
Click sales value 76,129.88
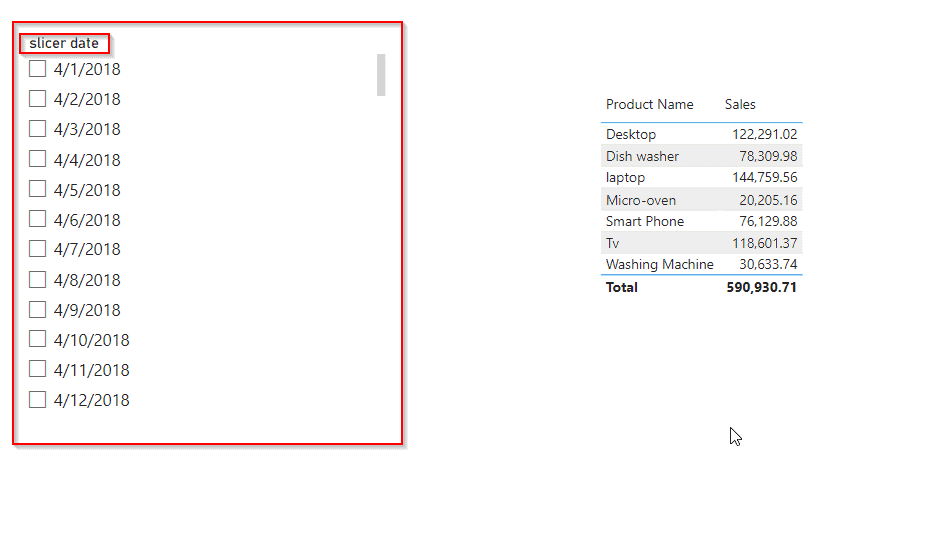pyautogui.click(x=768, y=222)
